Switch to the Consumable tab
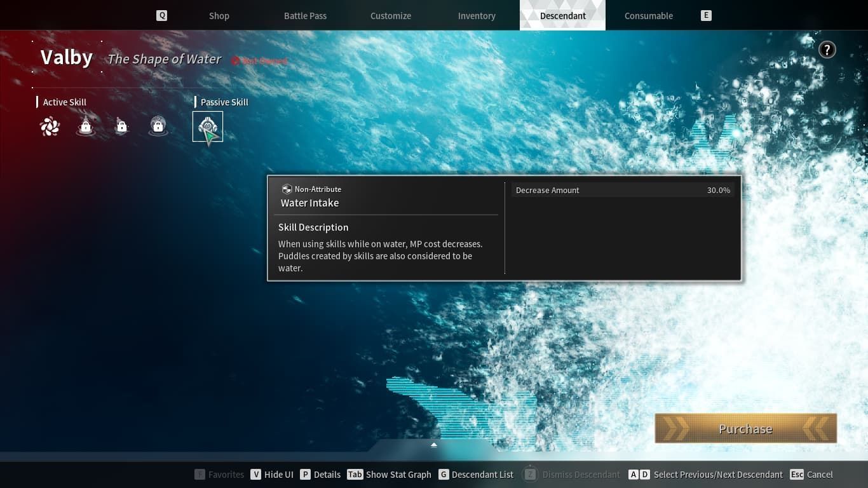 point(648,16)
